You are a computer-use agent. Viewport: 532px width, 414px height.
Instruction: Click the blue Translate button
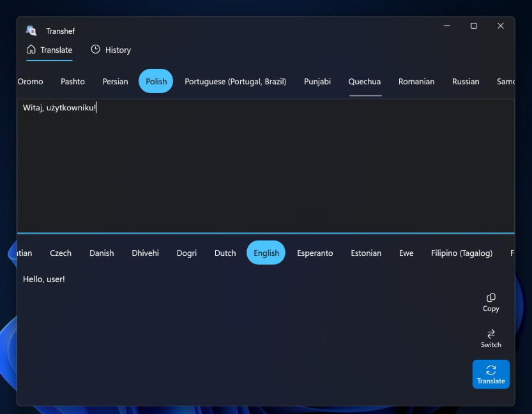490,374
